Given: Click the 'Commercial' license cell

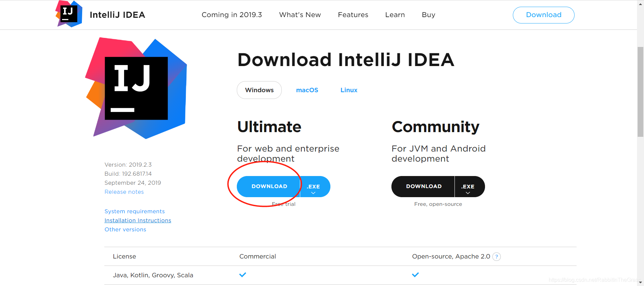Looking at the screenshot, I should coord(258,256).
